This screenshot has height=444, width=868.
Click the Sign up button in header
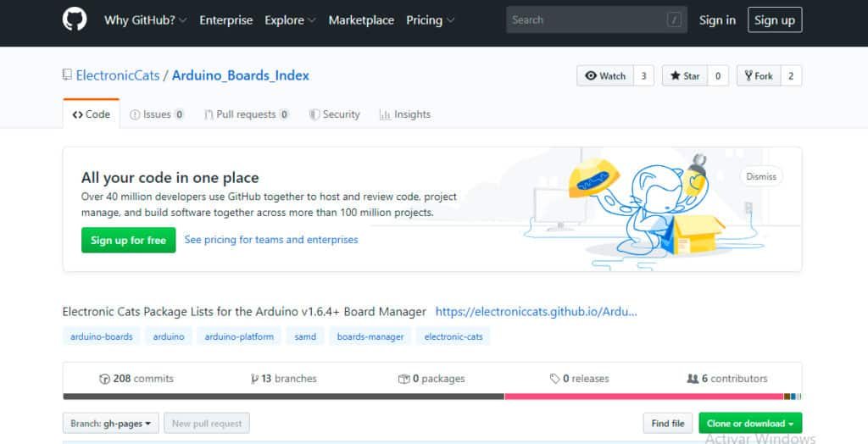pyautogui.click(x=775, y=20)
